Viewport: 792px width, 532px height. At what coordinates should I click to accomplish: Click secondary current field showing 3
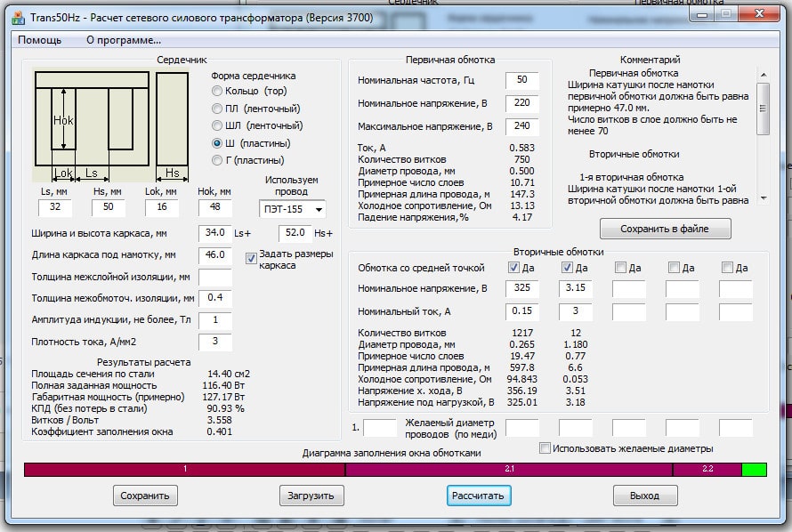tap(575, 311)
